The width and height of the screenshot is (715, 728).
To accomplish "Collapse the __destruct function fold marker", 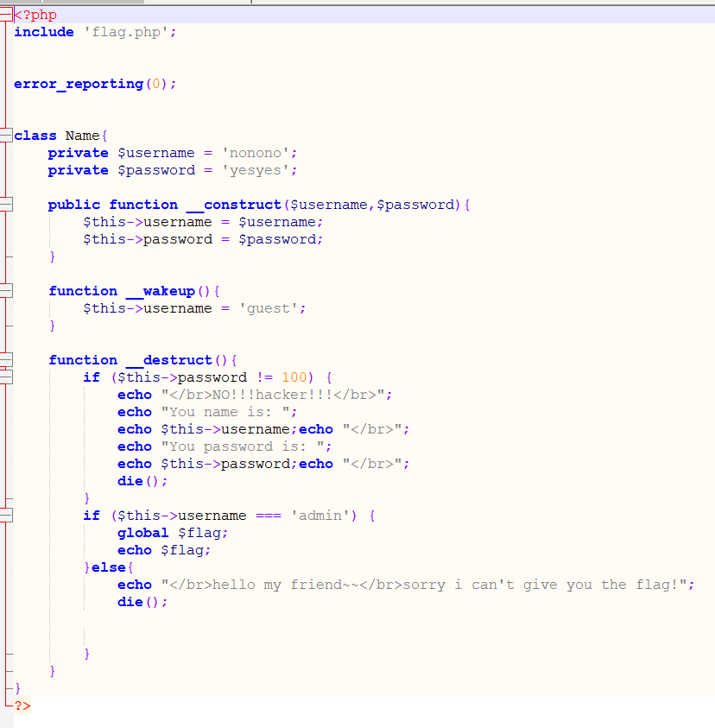I will [5, 360].
